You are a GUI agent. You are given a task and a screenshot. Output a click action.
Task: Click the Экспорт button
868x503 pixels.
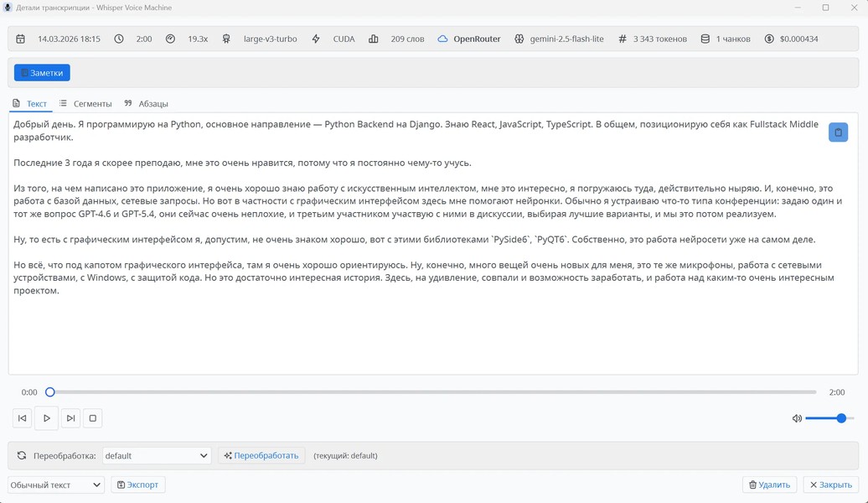[x=138, y=485]
